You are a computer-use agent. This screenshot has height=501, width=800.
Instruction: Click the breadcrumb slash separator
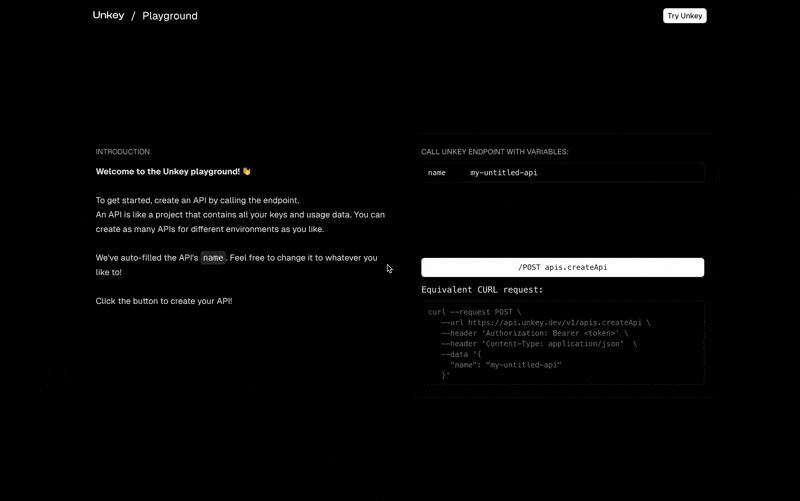(133, 16)
